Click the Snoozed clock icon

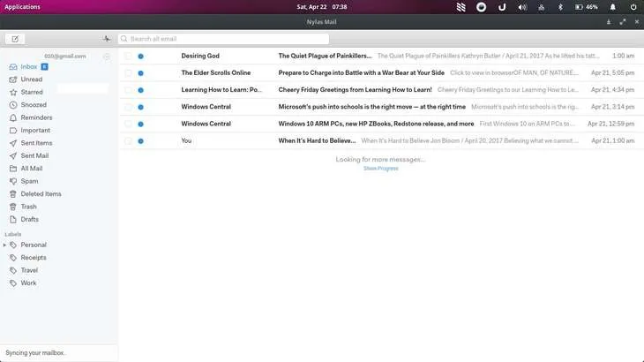[13, 105]
